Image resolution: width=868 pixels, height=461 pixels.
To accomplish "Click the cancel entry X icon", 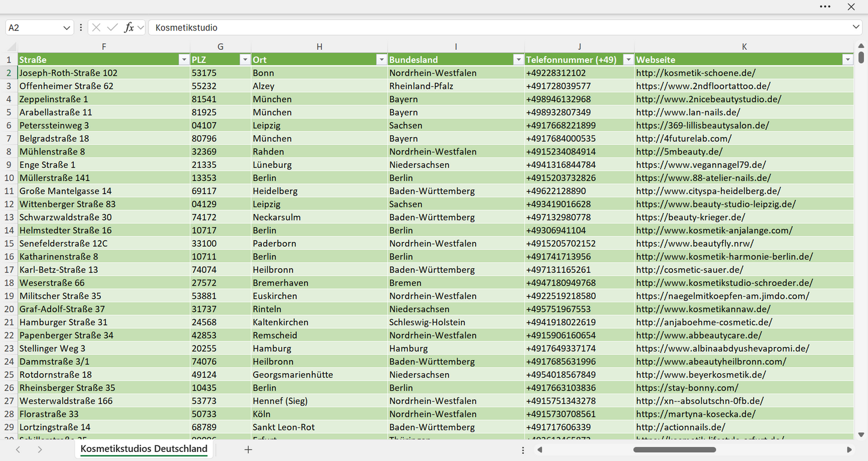I will pyautogui.click(x=96, y=28).
